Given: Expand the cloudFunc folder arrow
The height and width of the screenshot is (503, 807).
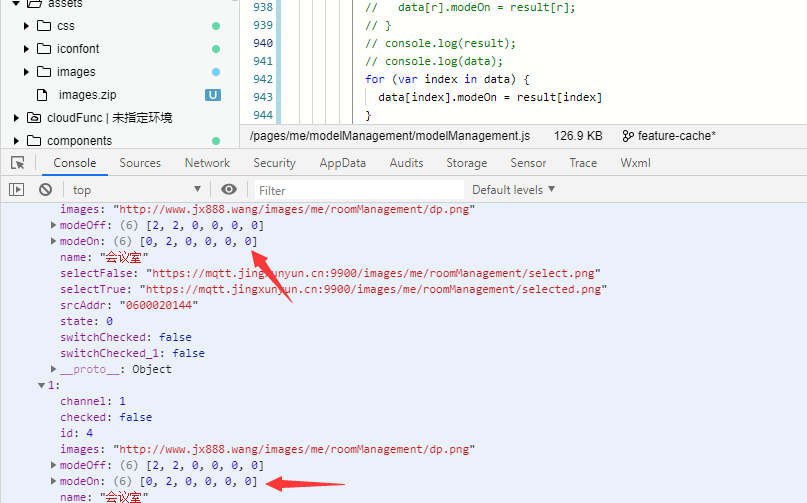Looking at the screenshot, I should pyautogui.click(x=16, y=118).
